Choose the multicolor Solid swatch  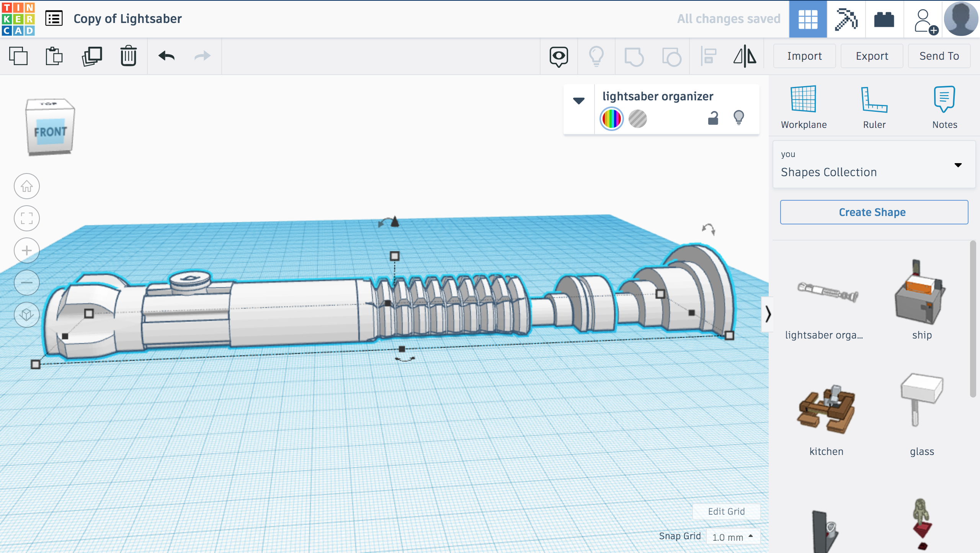611,119
